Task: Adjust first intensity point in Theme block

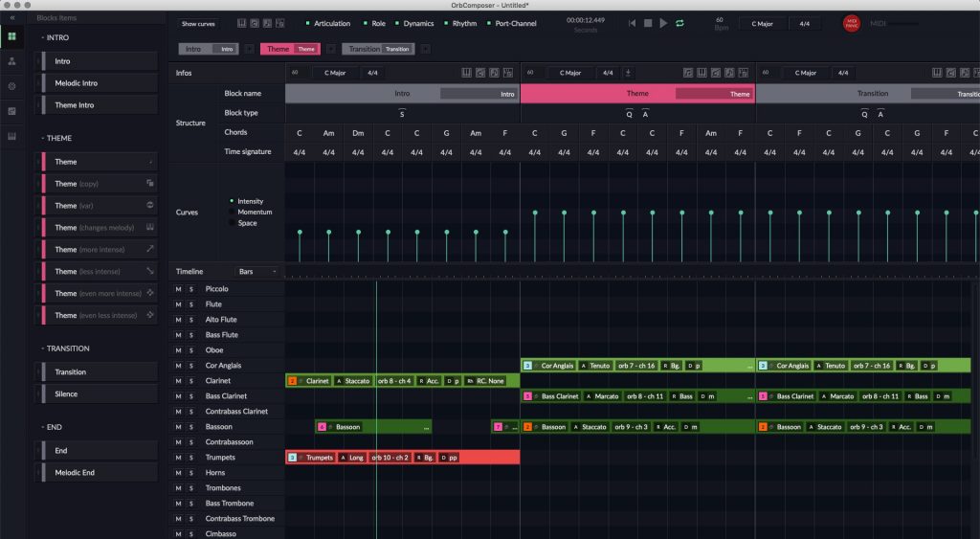Action: tap(534, 213)
